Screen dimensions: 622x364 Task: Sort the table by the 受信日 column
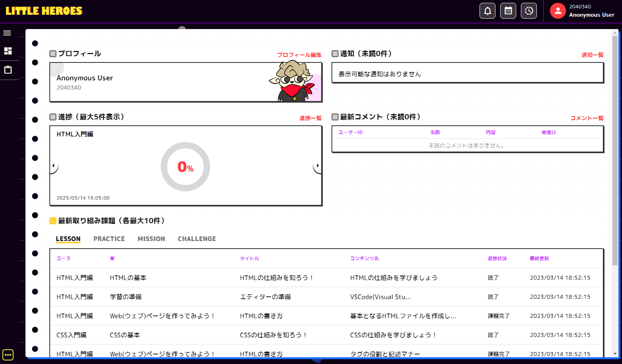pyautogui.click(x=548, y=132)
